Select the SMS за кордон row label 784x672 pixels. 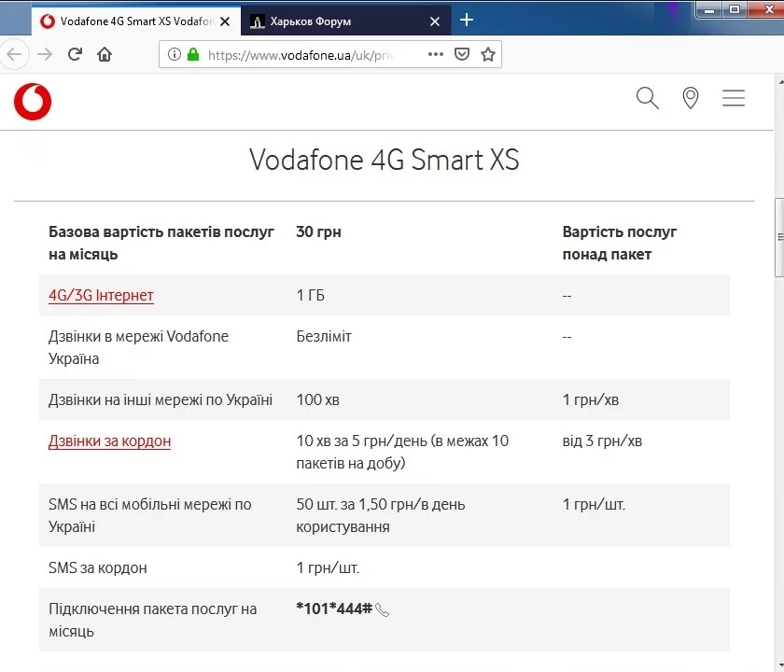tap(97, 568)
